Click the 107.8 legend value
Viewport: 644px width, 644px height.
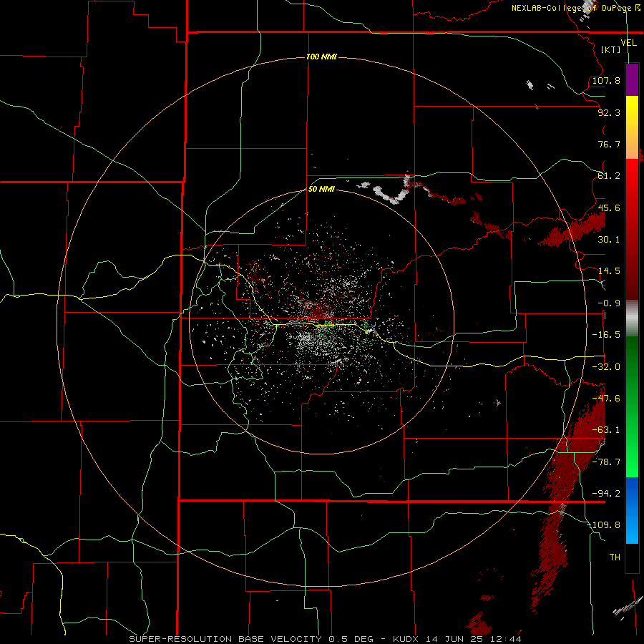click(x=606, y=80)
